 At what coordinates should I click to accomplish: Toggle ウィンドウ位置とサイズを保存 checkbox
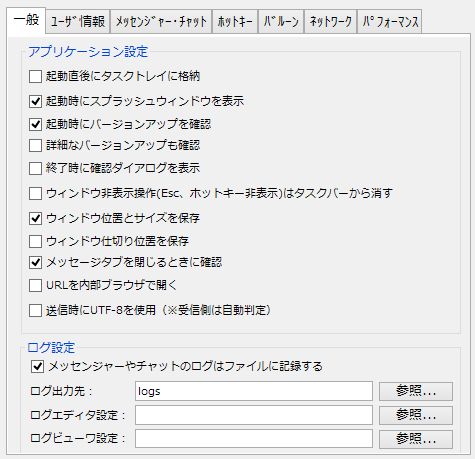[35, 219]
